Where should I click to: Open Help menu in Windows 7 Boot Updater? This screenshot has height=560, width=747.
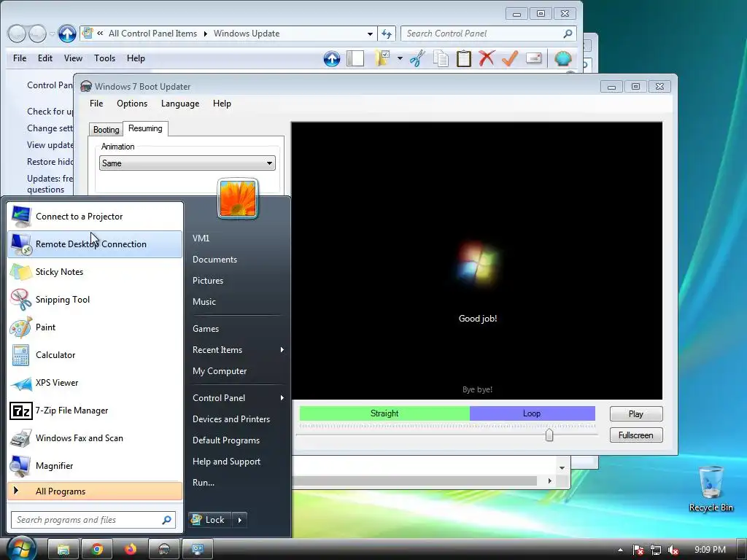click(222, 104)
